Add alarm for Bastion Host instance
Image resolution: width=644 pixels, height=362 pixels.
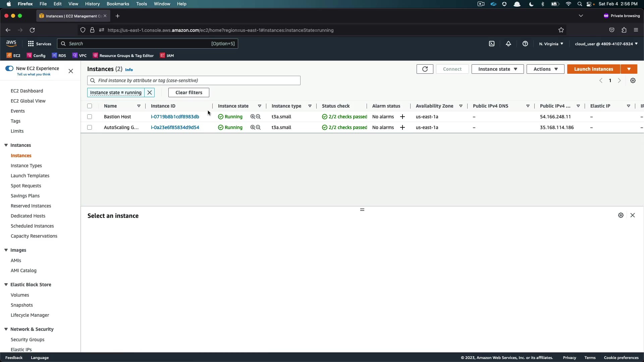[x=402, y=117]
